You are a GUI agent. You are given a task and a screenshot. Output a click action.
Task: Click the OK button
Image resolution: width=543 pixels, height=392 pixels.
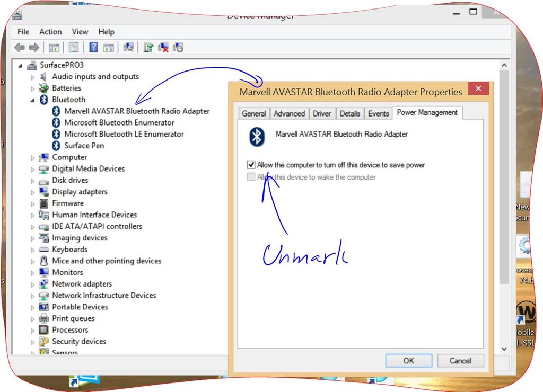(409, 361)
